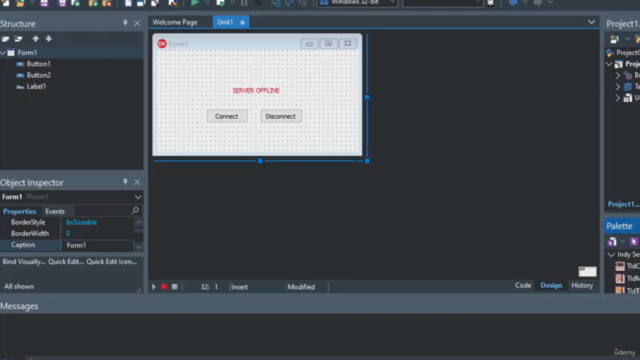This screenshot has height=360, width=640.
Task: Click the Object Inspector properties scrollbar
Action: 138,235
